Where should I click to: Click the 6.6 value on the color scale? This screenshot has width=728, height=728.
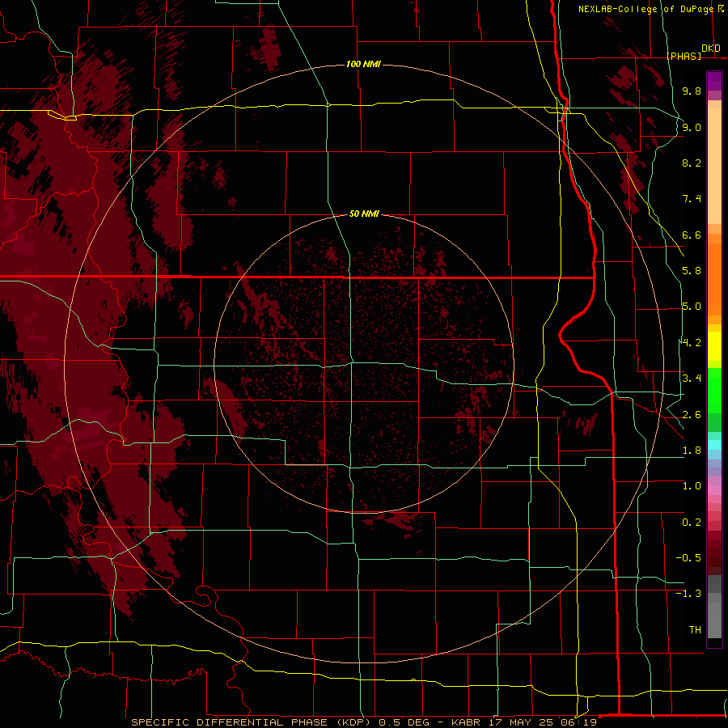pyautogui.click(x=692, y=235)
